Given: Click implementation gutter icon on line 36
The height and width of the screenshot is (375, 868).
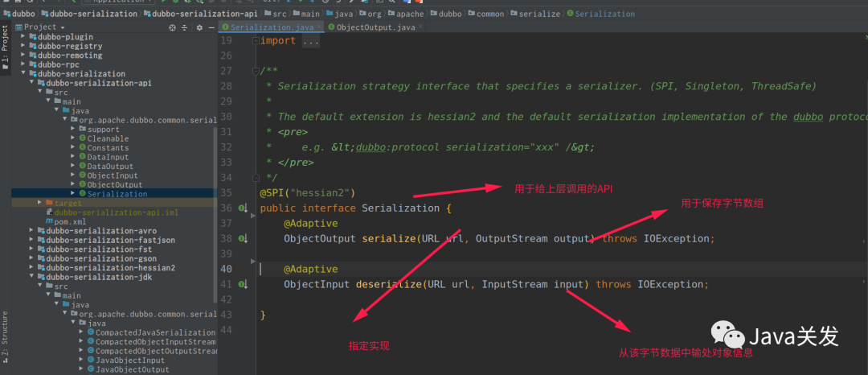Looking at the screenshot, I should pos(243,208).
